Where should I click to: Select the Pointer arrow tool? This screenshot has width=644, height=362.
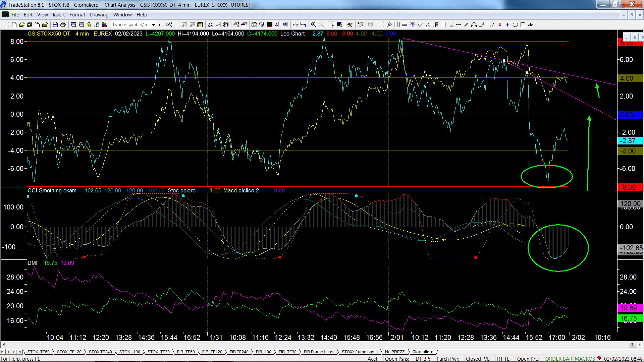pos(332,24)
